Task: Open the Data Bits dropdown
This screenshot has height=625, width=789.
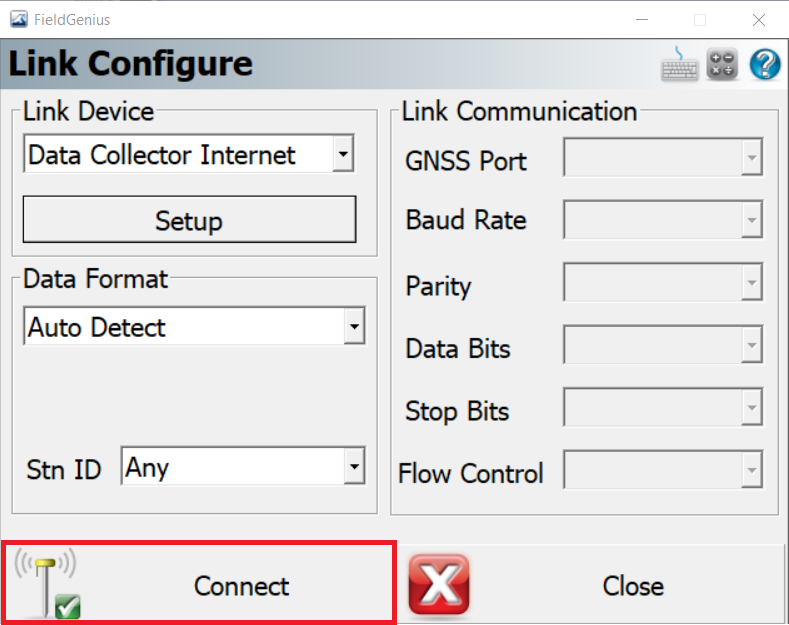Action: pos(663,345)
